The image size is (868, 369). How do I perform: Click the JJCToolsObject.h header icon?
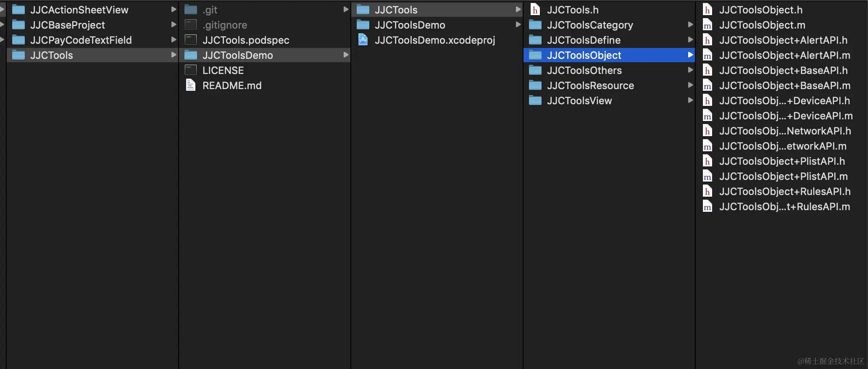click(x=708, y=10)
